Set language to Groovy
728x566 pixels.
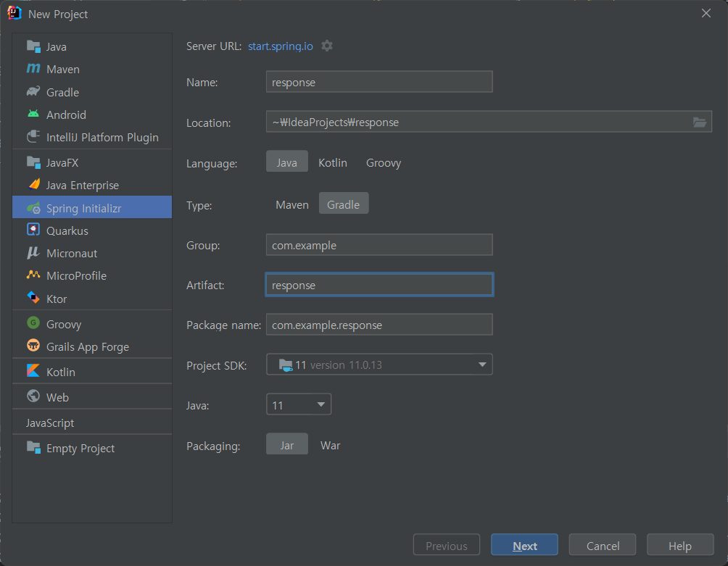pos(384,163)
